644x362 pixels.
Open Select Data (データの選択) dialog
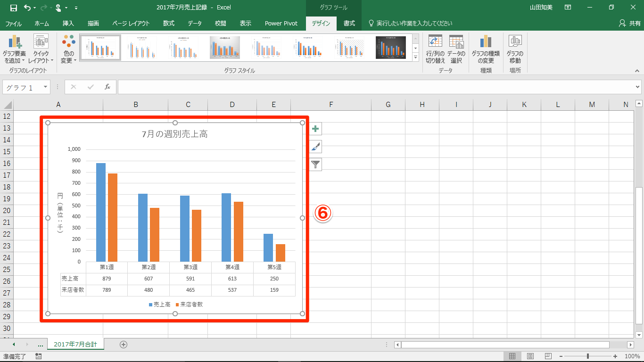(x=456, y=49)
